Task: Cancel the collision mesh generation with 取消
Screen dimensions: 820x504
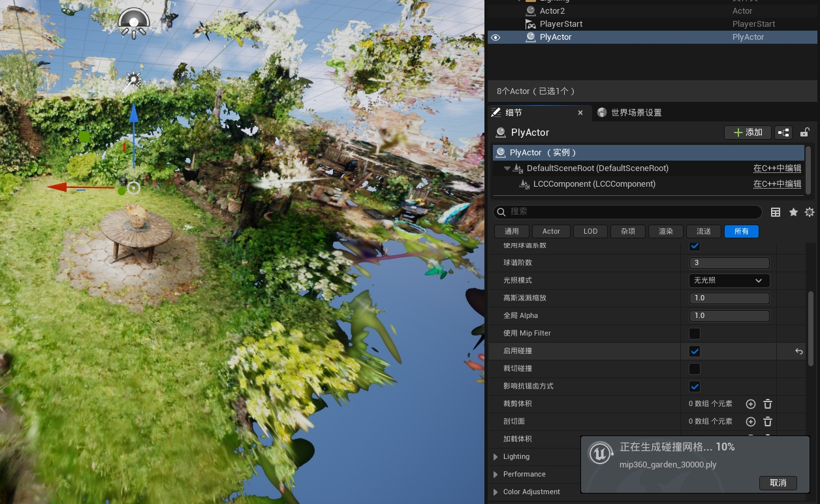Action: coord(778,483)
